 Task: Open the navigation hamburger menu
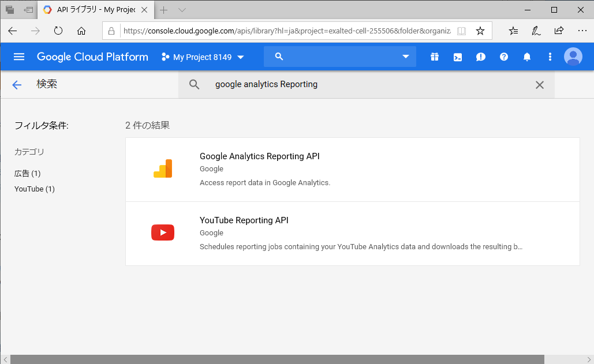19,57
